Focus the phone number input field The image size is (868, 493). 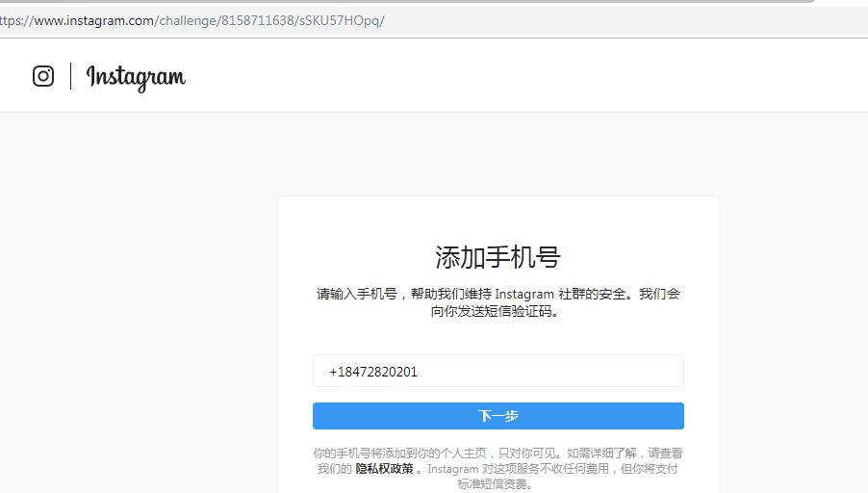coord(498,371)
